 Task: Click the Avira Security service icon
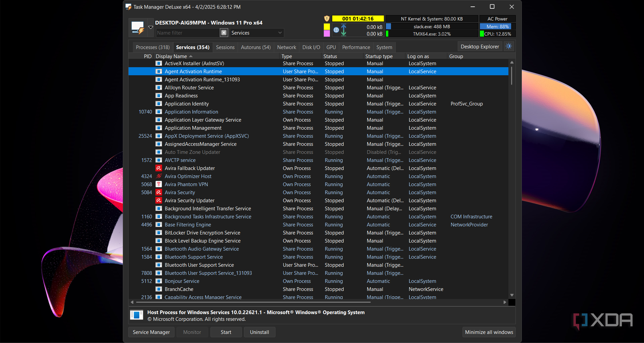pos(159,192)
